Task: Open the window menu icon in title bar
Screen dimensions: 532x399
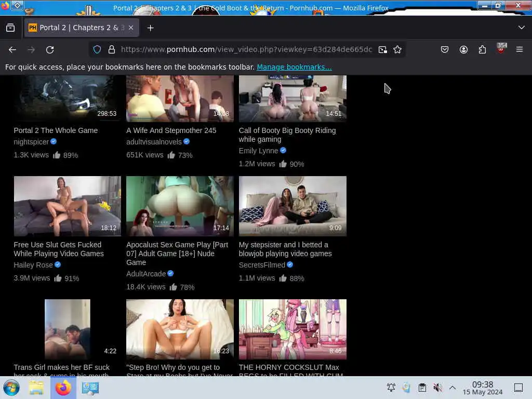Action: [17, 5]
